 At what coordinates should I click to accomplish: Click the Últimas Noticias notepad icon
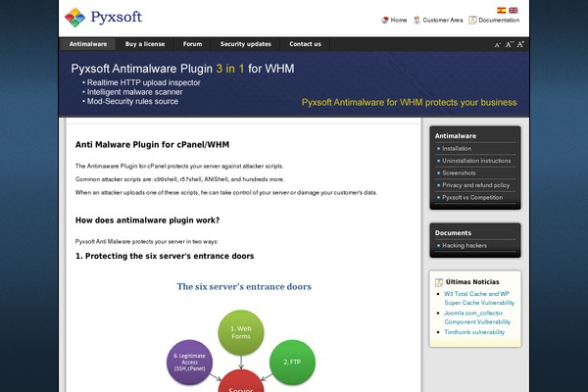coord(439,282)
